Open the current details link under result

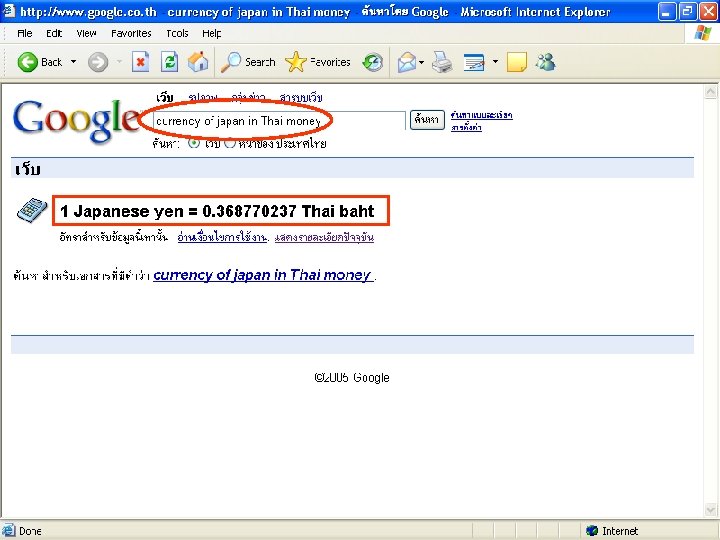324,237
